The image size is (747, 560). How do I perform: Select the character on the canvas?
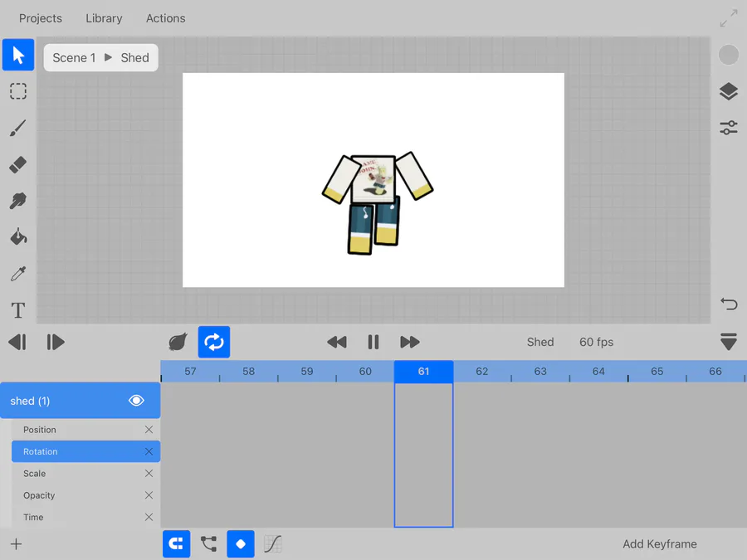pyautogui.click(x=377, y=203)
